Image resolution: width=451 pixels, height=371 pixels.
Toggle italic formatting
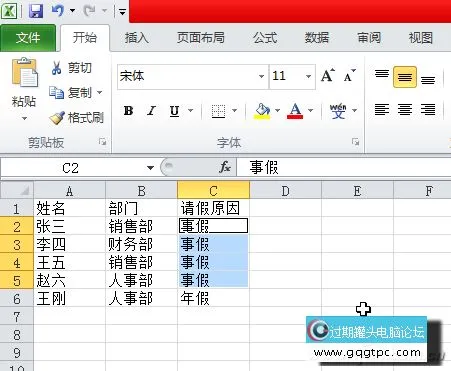152,111
